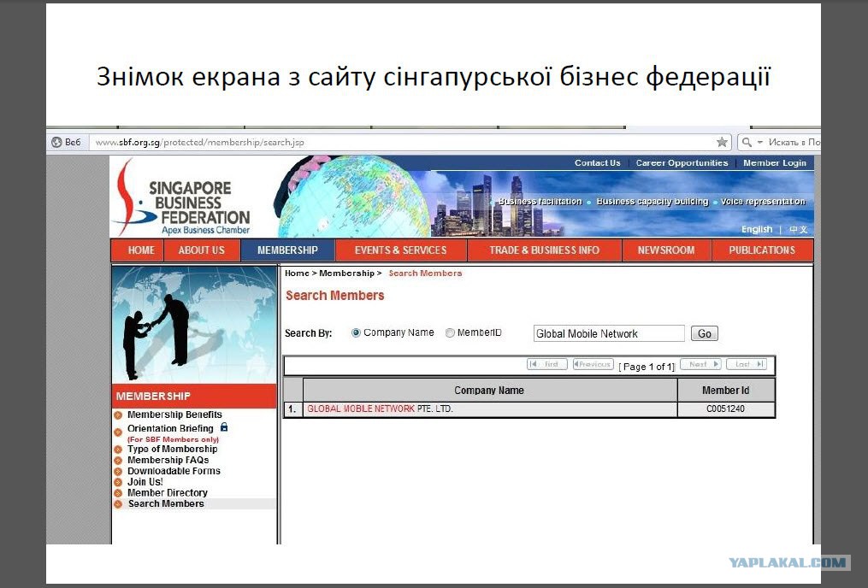Click the row number 1. cell
Viewport: 868px width, 588px height.
(x=292, y=409)
